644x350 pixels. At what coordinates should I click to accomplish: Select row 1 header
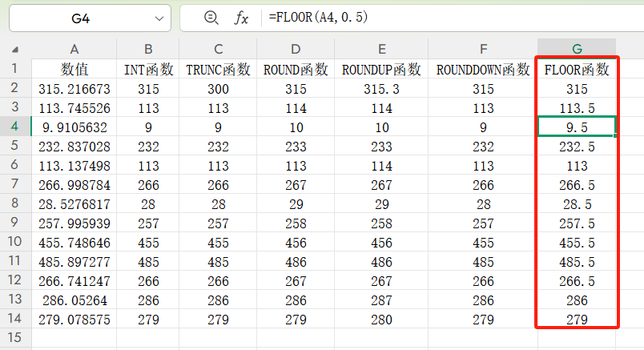pos(14,69)
